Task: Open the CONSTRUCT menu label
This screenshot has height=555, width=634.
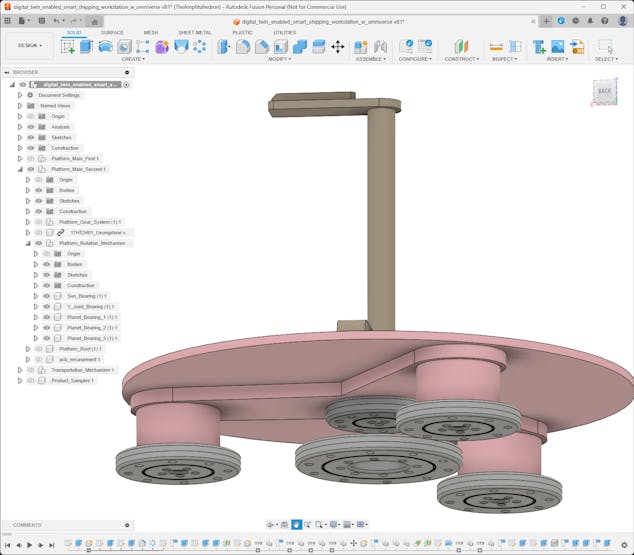Action: tap(461, 59)
